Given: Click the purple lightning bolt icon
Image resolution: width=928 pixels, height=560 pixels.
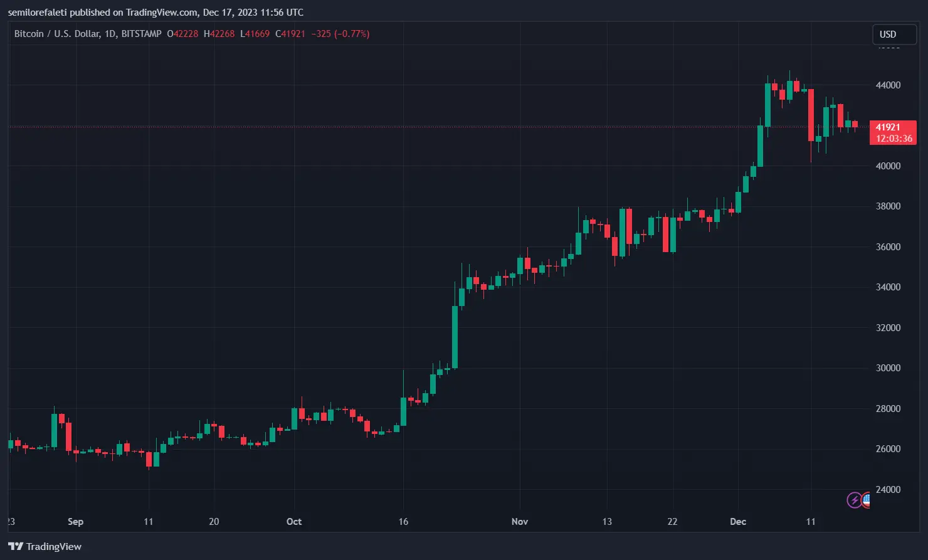Looking at the screenshot, I should 854,500.
